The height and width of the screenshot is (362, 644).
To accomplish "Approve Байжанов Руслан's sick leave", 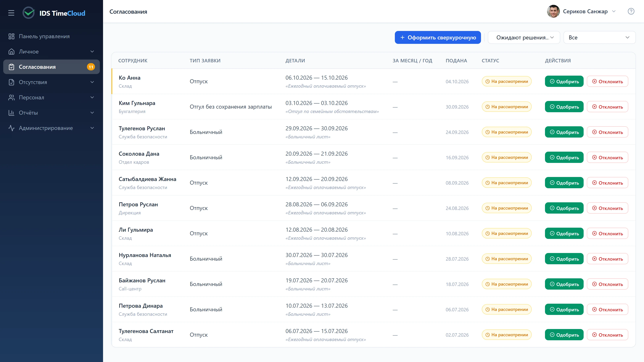I will click(x=564, y=284).
